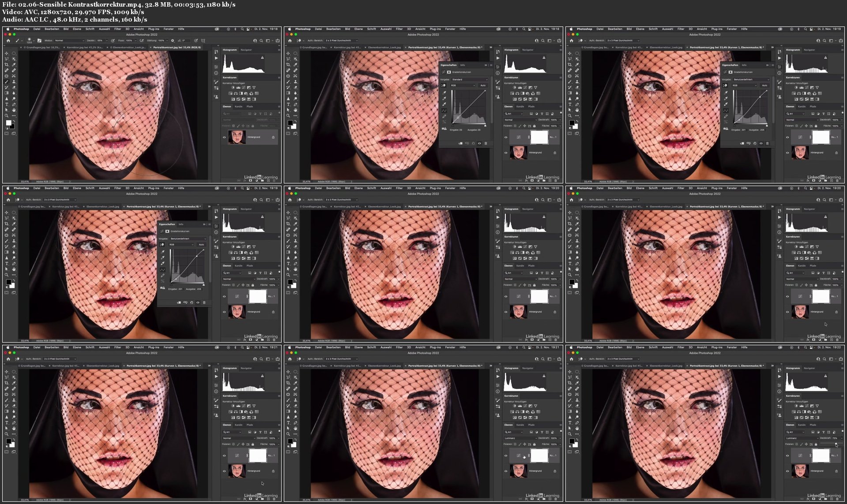Click Auto button in the middle-left frame's curves panel
This screenshot has height=504, width=847.
[201, 245]
